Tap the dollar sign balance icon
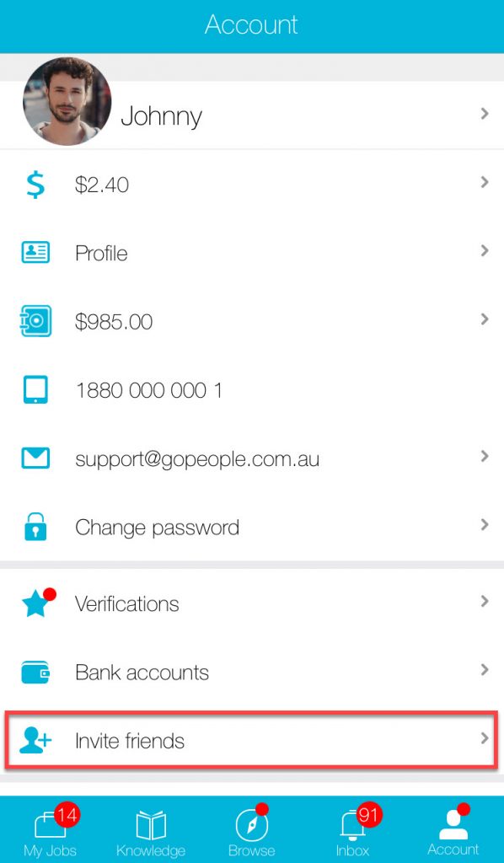The height and width of the screenshot is (863, 504). (35, 184)
